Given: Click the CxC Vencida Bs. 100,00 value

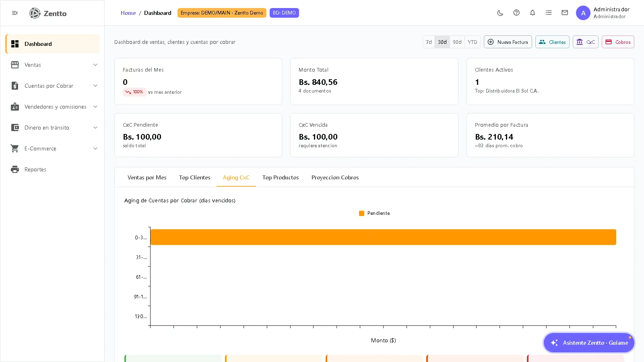Looking at the screenshot, I should click(318, 137).
